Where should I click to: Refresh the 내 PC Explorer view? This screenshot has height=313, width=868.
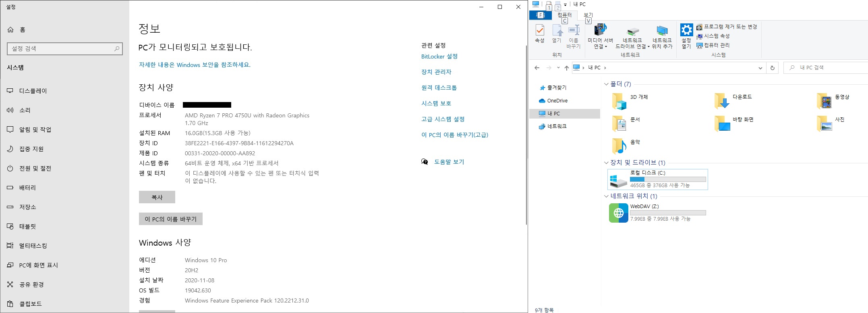(772, 68)
